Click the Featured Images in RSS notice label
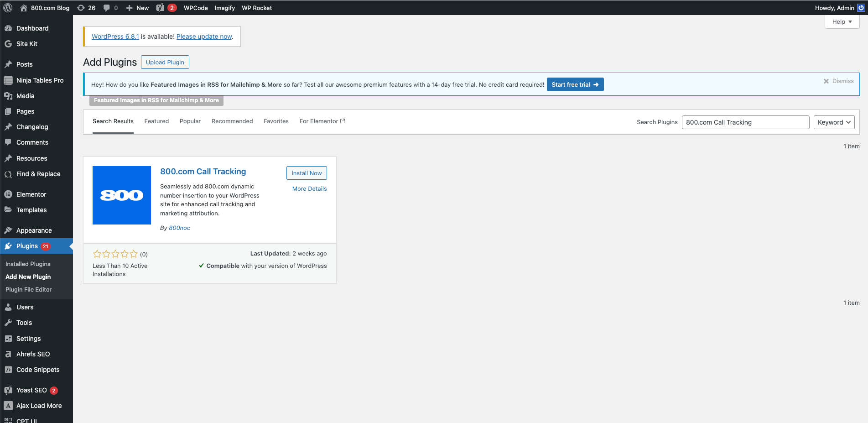 156,100
